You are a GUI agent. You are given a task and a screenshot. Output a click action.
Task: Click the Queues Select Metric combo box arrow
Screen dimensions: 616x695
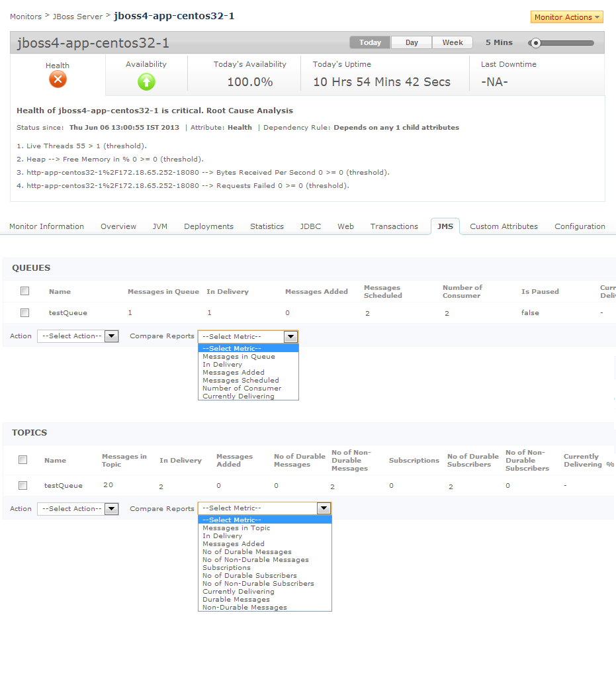[290, 336]
